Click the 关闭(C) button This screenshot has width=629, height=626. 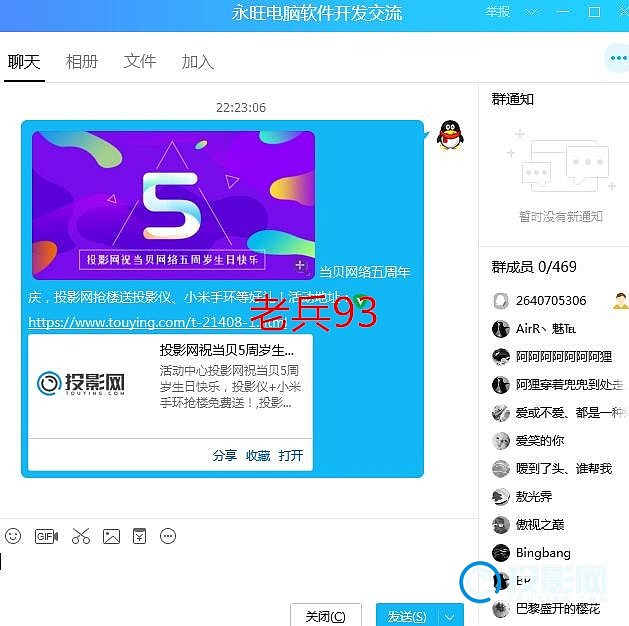click(325, 616)
